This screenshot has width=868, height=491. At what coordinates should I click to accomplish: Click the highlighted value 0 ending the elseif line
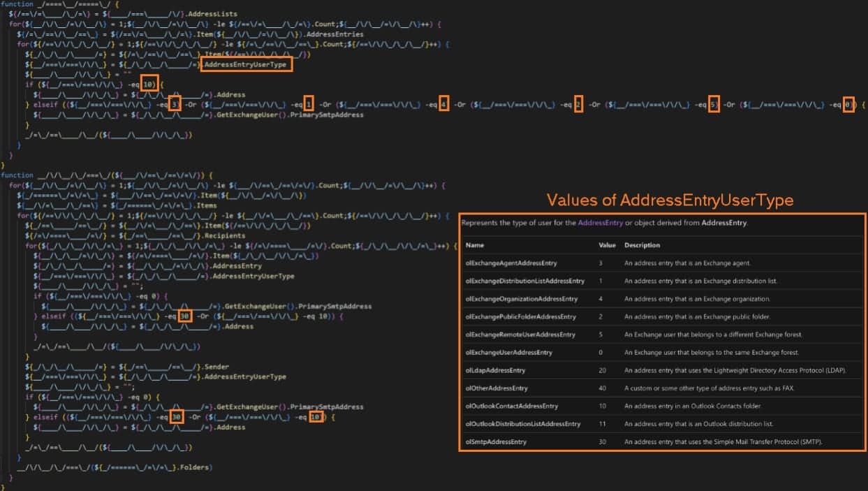pyautogui.click(x=847, y=105)
